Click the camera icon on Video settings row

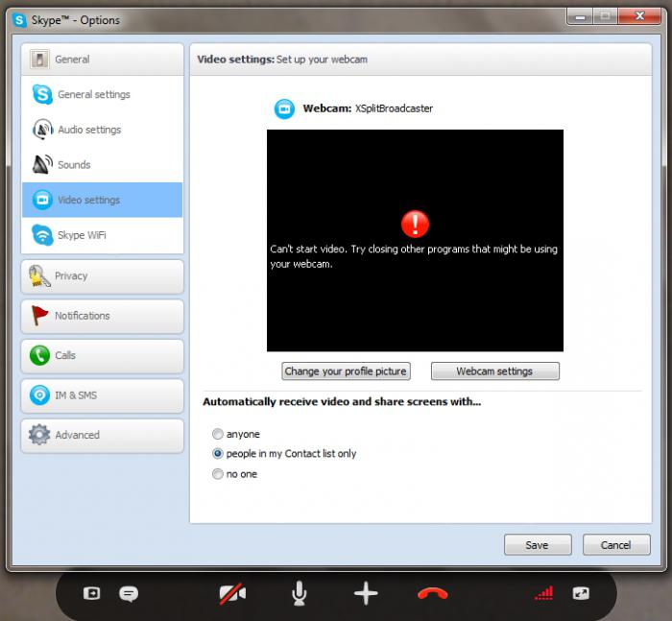coord(42,200)
